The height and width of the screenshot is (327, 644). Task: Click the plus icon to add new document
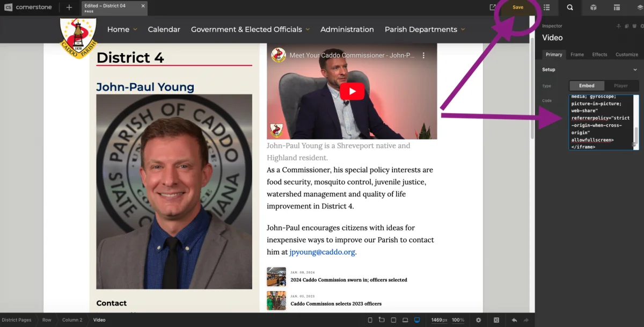69,8
